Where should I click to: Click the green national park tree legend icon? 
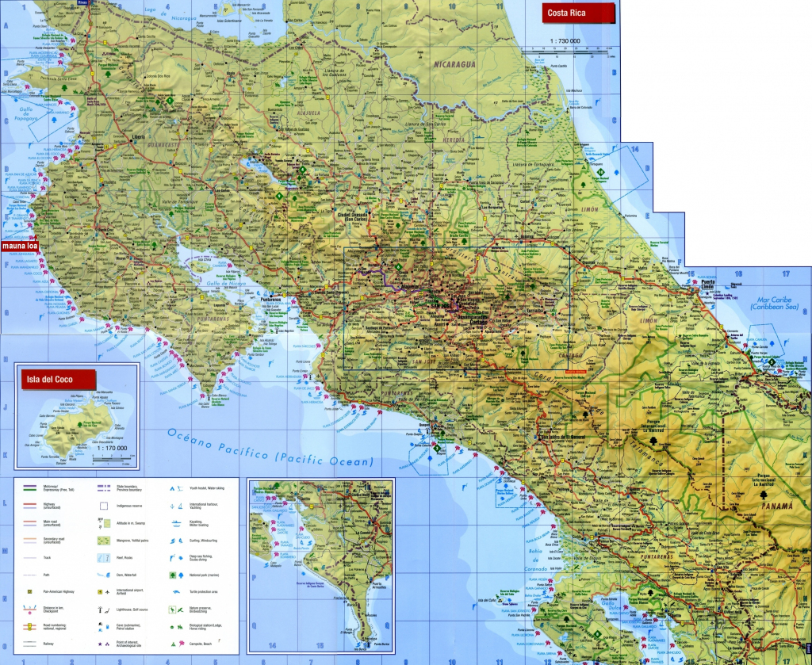(x=172, y=575)
